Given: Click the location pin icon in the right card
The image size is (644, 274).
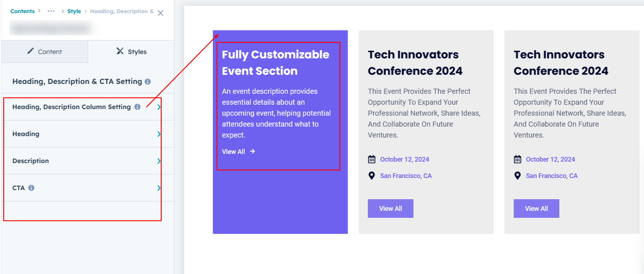Looking at the screenshot, I should pos(517,176).
